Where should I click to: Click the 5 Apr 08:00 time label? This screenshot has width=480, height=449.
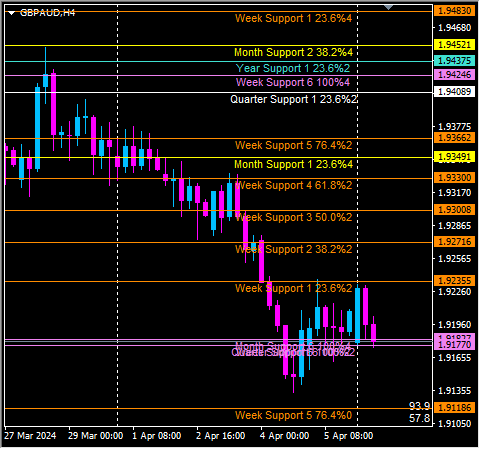[x=349, y=436]
